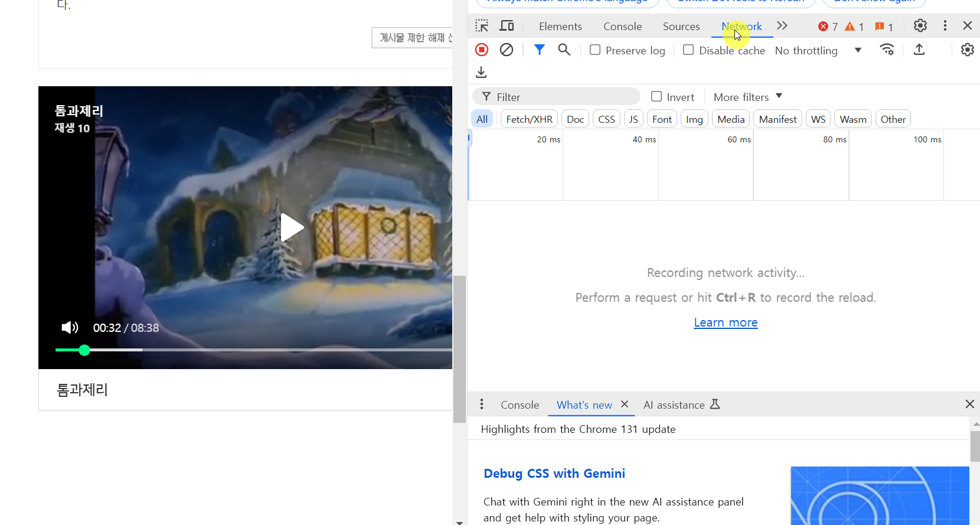Filter requests by WS
The image size is (980, 525).
pos(818,119)
